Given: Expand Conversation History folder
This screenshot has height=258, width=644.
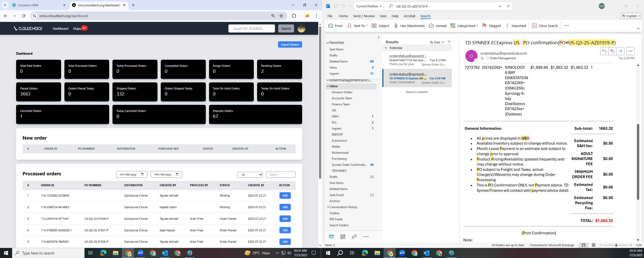Looking at the screenshot, I should point(328,207).
